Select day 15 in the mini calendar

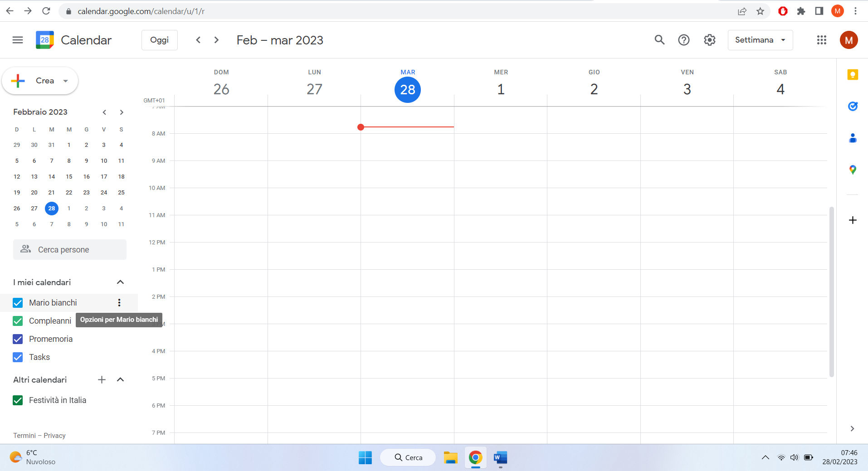click(x=69, y=176)
